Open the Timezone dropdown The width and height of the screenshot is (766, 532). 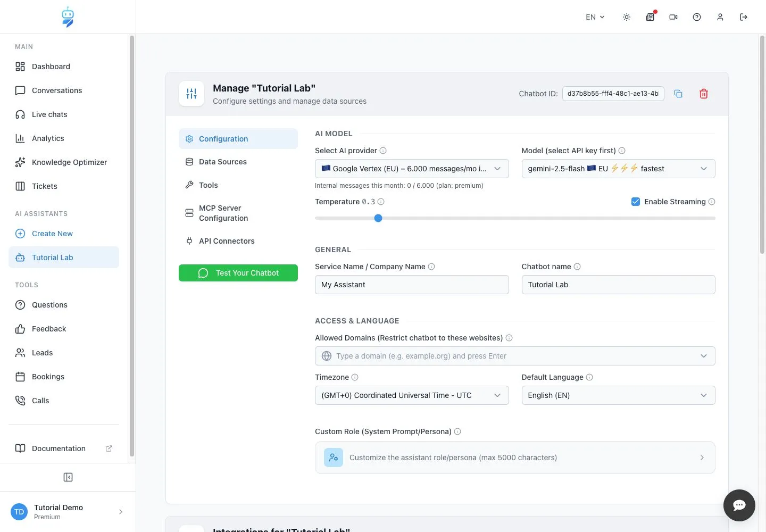pos(412,395)
